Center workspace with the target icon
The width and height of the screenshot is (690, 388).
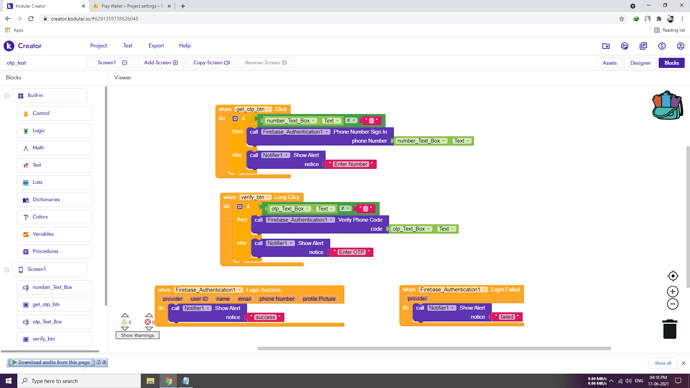pyautogui.click(x=672, y=276)
